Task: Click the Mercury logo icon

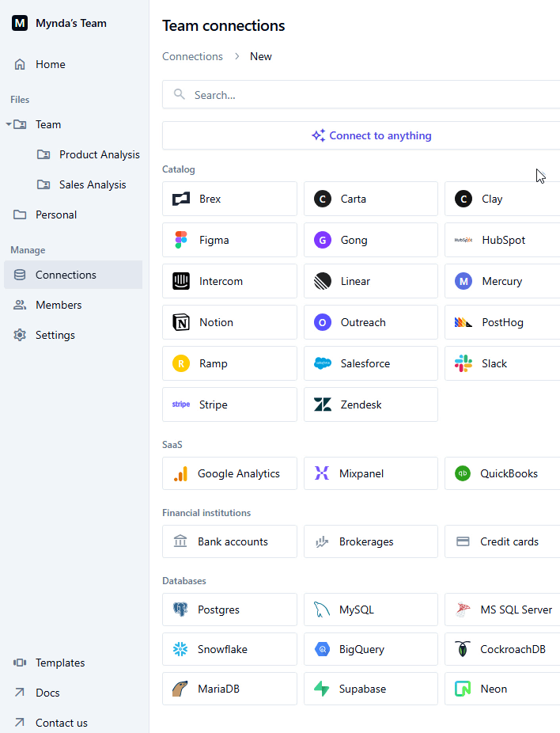Action: coord(464,282)
